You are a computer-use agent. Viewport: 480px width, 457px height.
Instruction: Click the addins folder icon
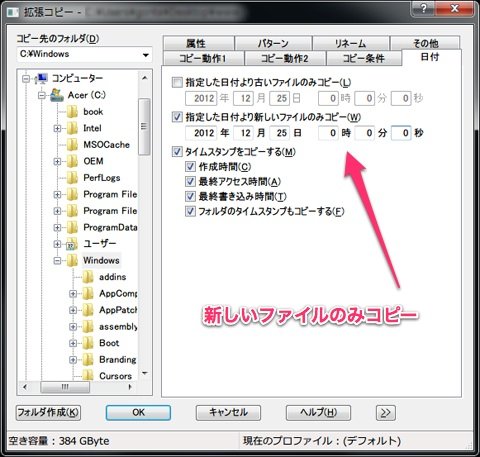click(88, 277)
